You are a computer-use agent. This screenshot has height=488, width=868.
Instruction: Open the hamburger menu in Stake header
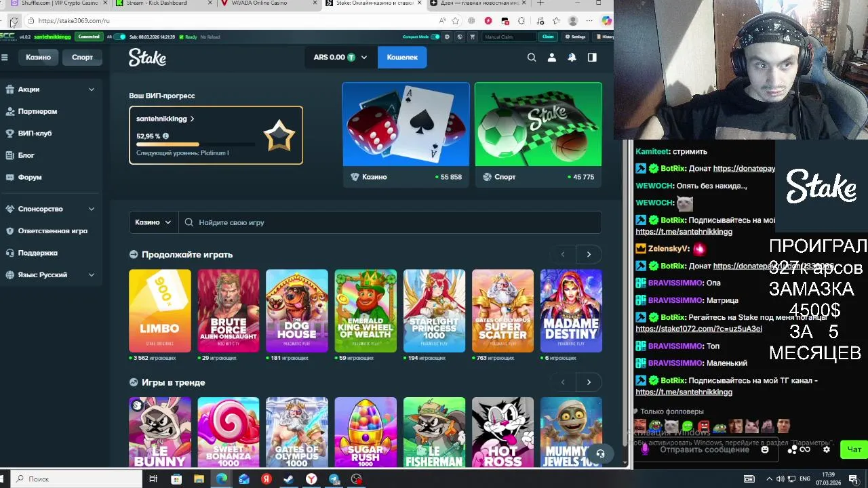5,58
